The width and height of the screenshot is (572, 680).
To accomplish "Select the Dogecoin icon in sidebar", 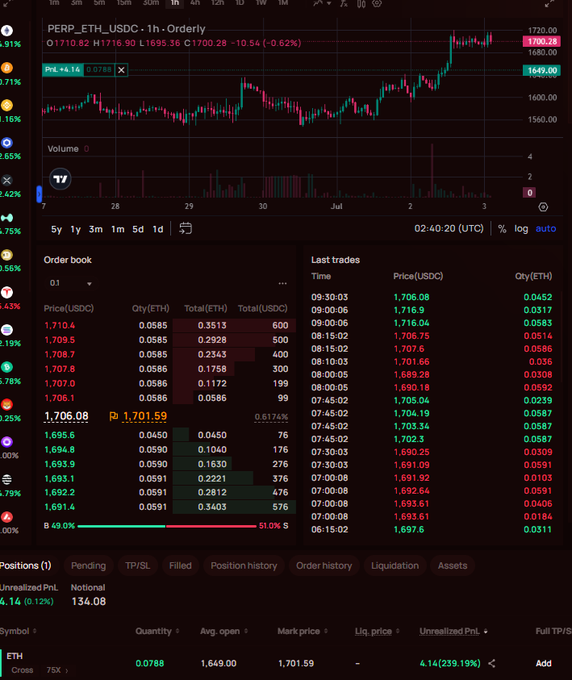I will click(7, 255).
